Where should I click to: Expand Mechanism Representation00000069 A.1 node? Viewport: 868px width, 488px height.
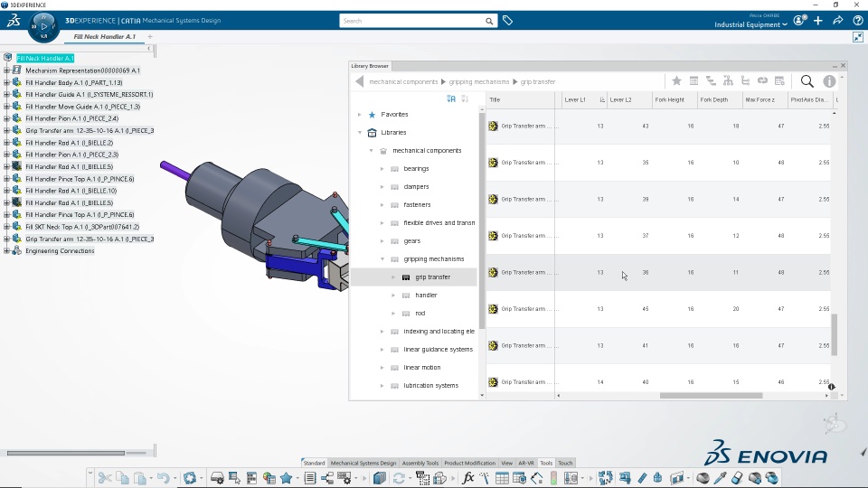[x=6, y=70]
